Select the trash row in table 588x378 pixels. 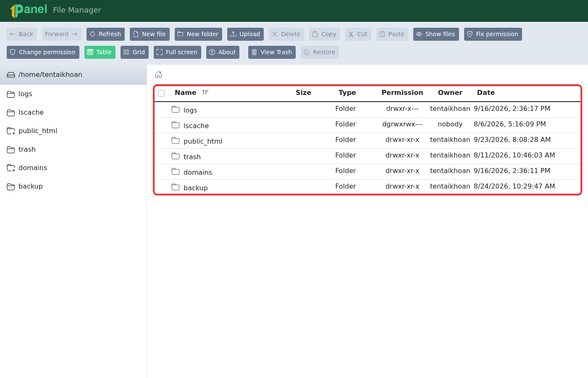coord(367,156)
